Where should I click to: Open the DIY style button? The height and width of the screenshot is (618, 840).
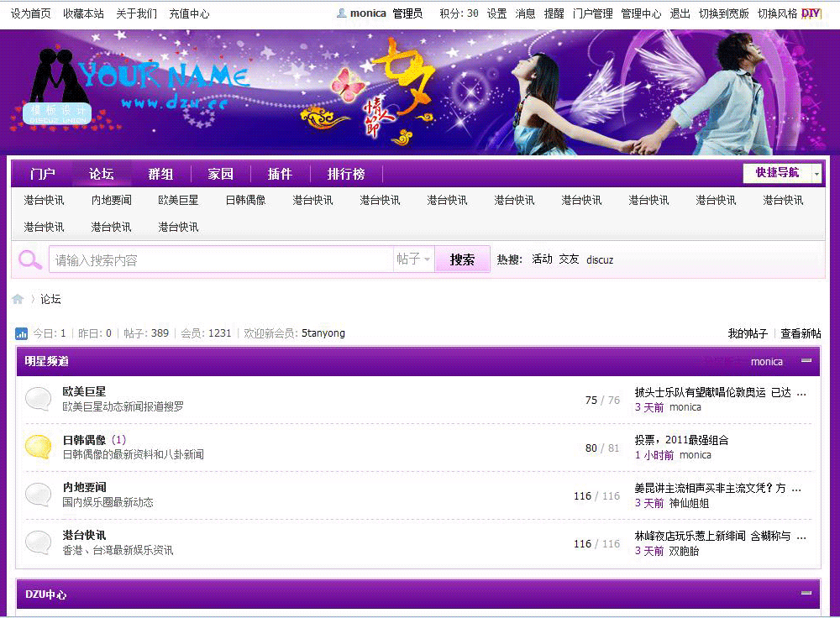(x=811, y=13)
